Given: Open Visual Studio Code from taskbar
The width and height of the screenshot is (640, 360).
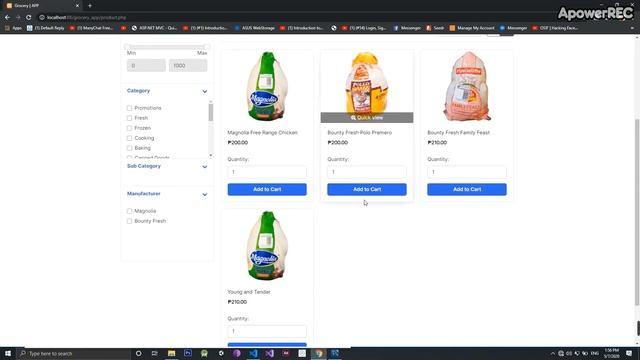Looking at the screenshot, I should (x=253, y=353).
